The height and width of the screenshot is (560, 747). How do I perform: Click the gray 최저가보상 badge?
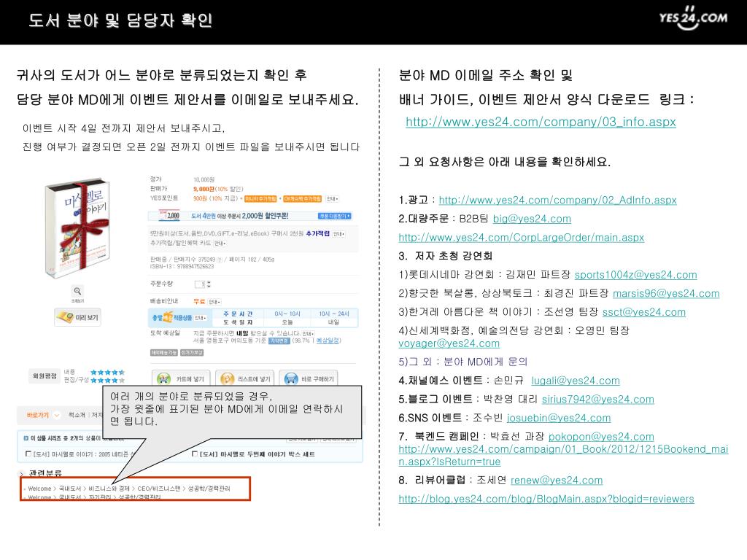[x=192, y=353]
